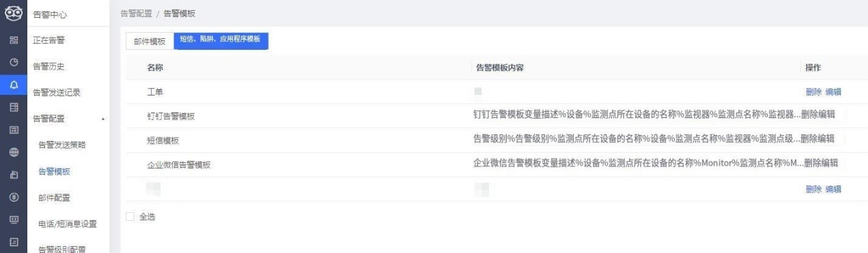Switch to the 邮件模板 tab
The width and height of the screenshot is (868, 253).
point(150,42)
